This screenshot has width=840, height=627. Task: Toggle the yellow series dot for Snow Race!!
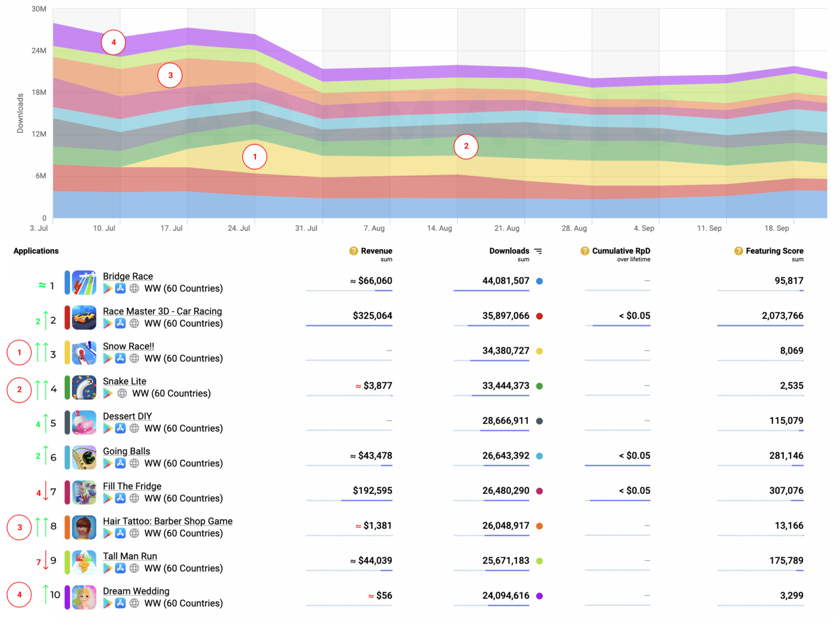coord(539,351)
